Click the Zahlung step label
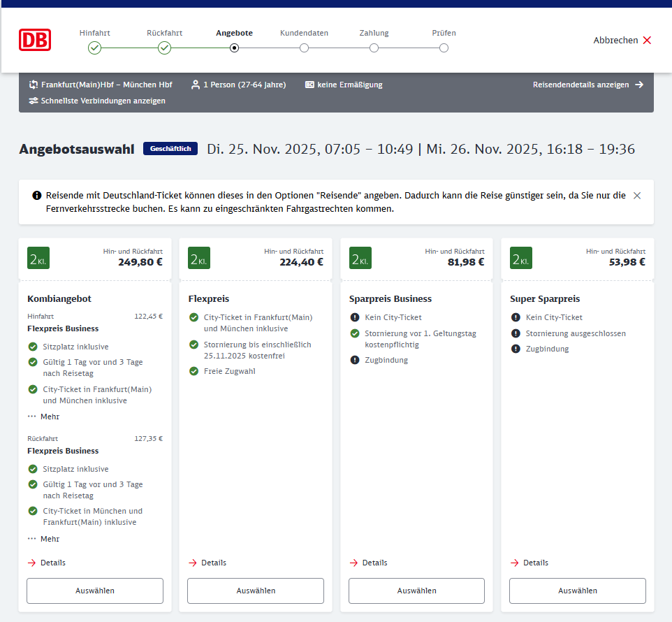The height and width of the screenshot is (622, 672). click(374, 33)
